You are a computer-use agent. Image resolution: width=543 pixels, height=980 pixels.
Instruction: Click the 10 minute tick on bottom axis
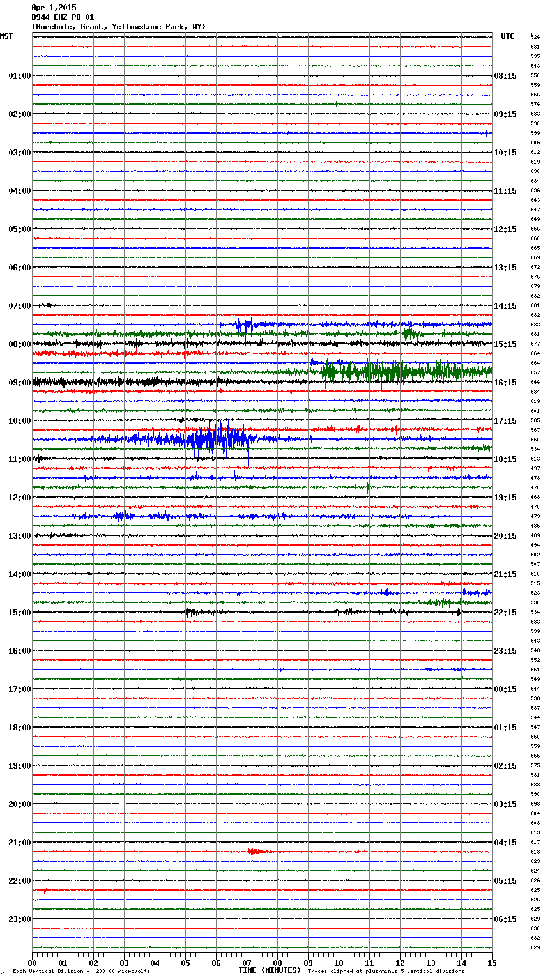click(x=339, y=963)
